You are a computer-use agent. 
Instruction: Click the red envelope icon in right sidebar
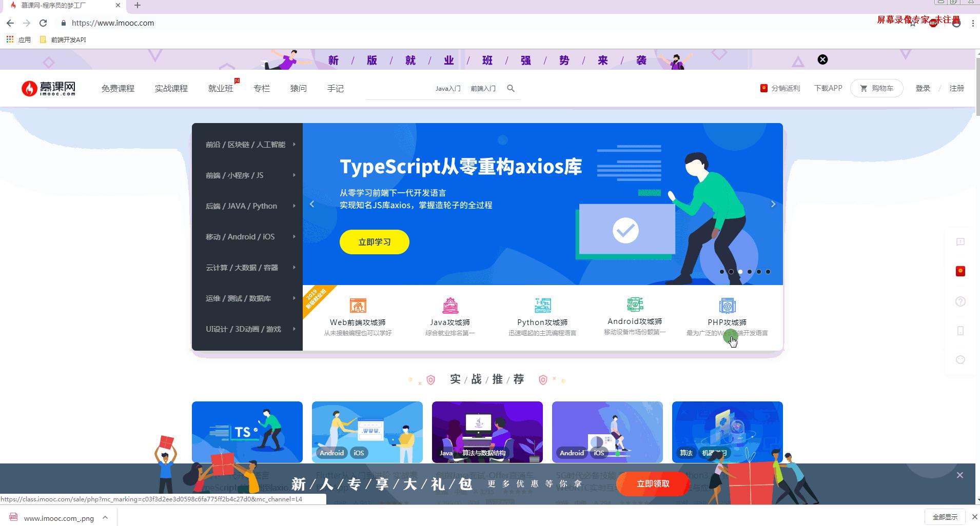960,271
